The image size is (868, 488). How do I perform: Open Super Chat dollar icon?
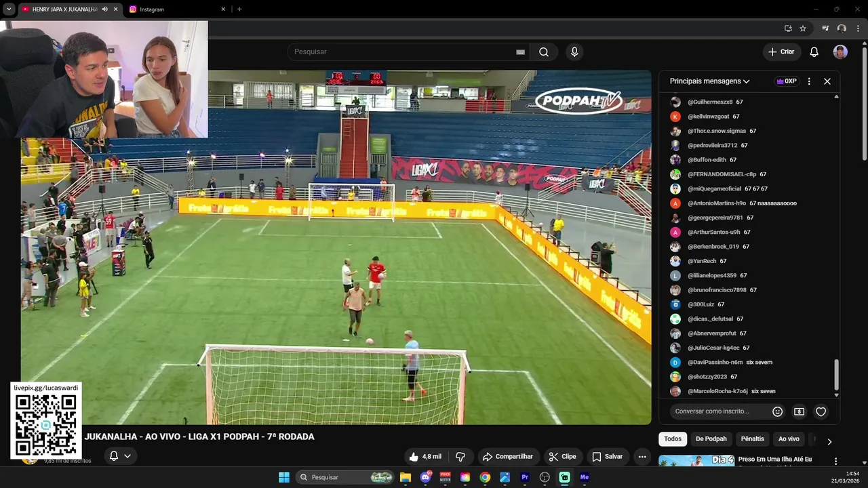[x=800, y=411]
